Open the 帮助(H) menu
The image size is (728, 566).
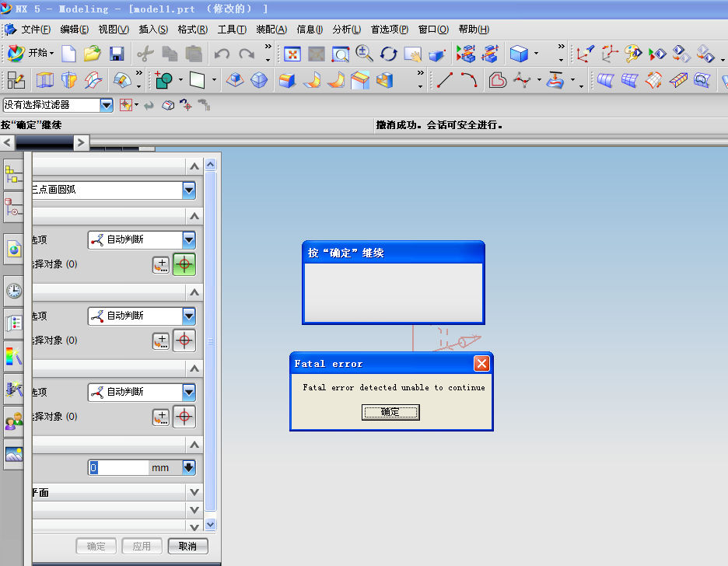pos(474,30)
